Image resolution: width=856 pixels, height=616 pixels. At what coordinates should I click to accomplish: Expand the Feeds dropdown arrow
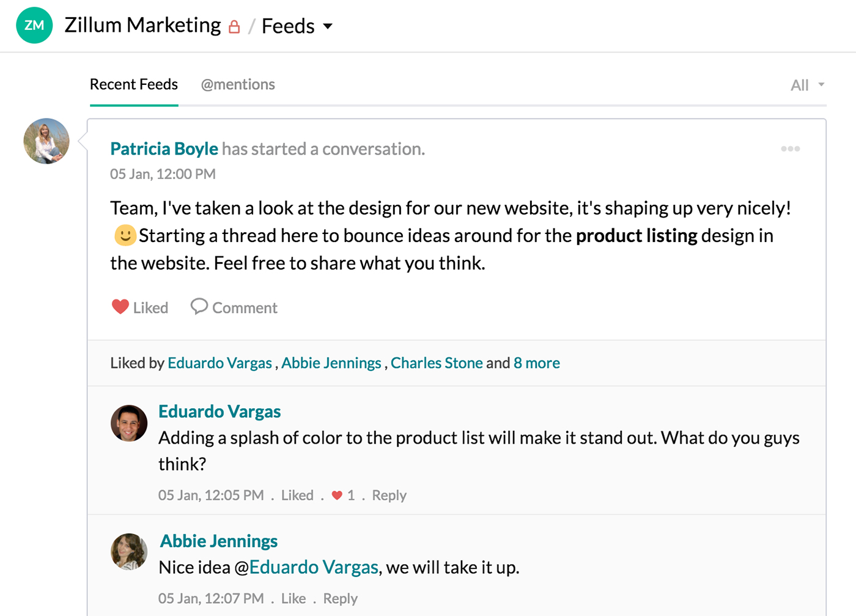click(x=328, y=26)
